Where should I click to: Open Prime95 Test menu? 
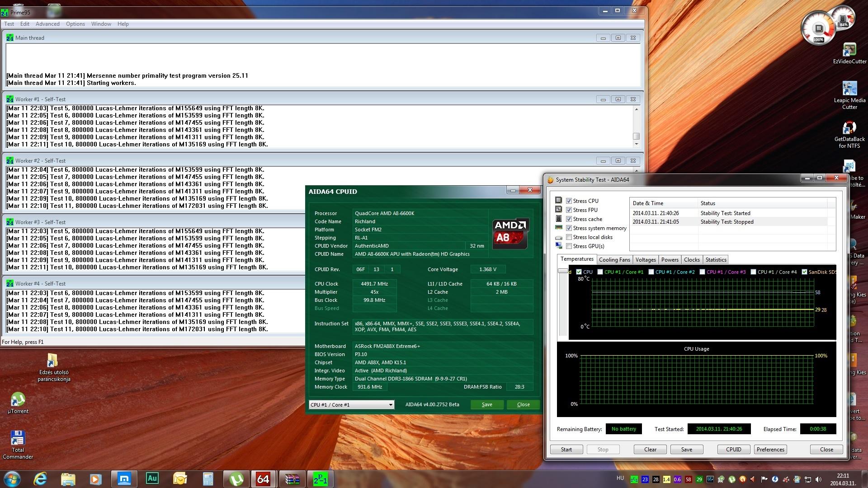[x=9, y=24]
